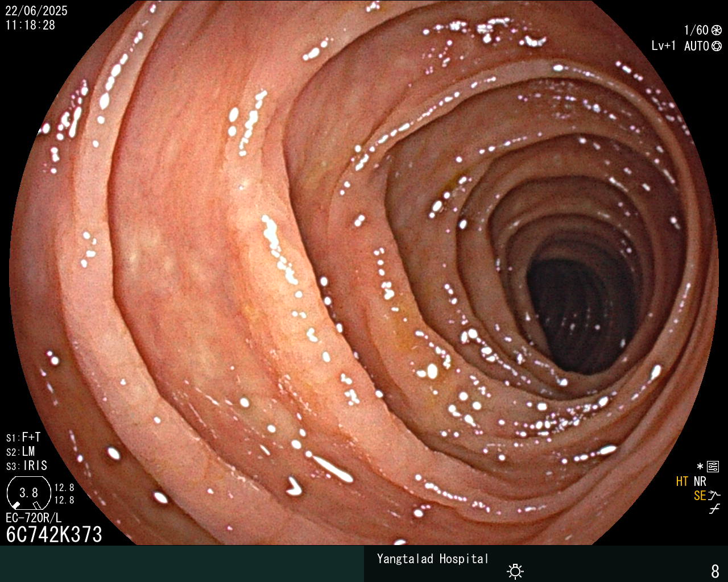The width and height of the screenshot is (728, 582).
Task: Click the iris icon next to AUTO
Action: (x=717, y=46)
